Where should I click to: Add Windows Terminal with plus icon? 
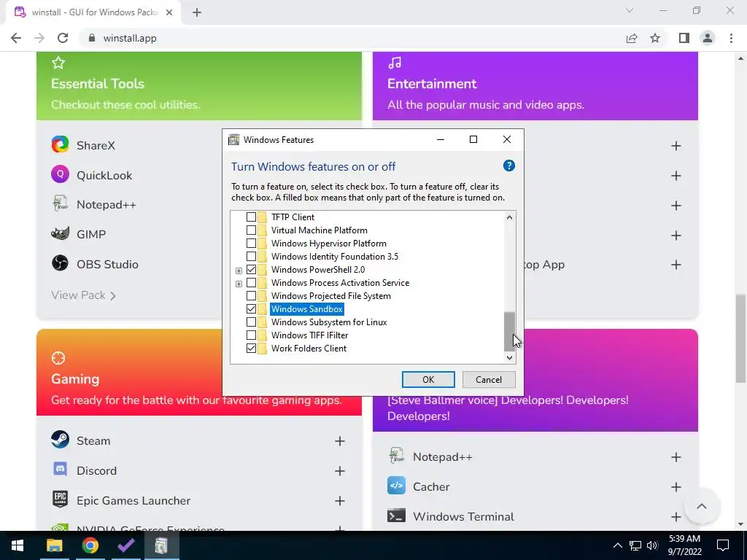(x=676, y=517)
